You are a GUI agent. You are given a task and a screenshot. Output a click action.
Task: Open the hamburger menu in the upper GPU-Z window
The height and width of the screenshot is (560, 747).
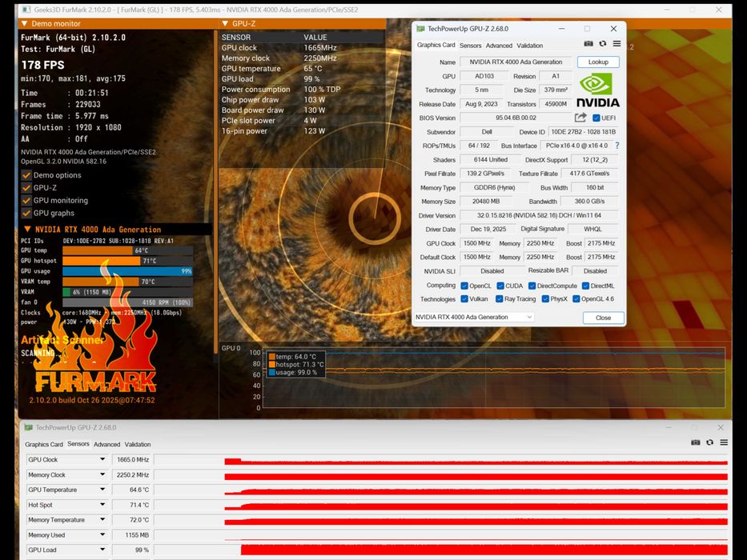click(x=616, y=43)
